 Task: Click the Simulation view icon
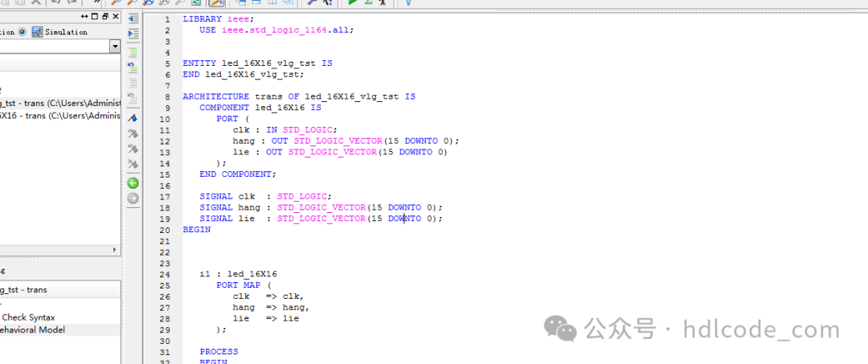(37, 32)
